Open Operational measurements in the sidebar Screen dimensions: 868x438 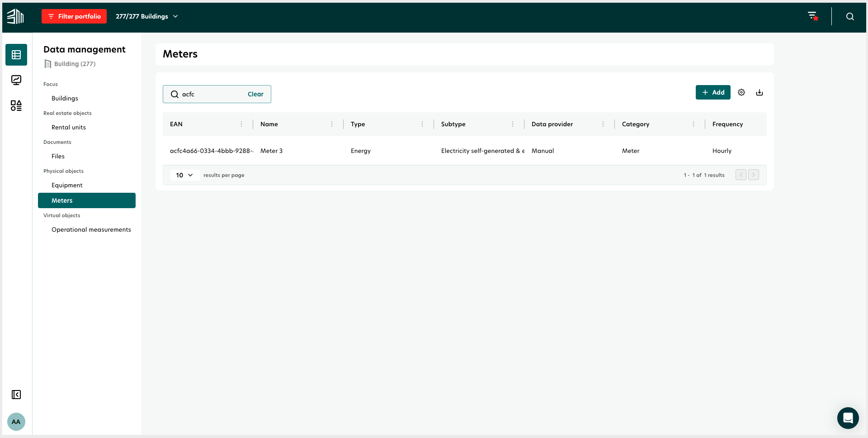point(91,229)
